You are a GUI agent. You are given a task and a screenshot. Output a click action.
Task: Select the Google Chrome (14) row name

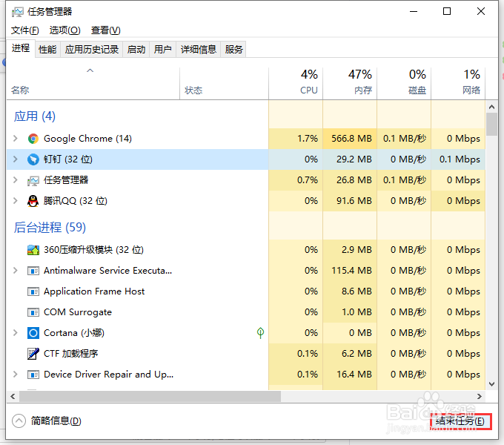click(87, 139)
